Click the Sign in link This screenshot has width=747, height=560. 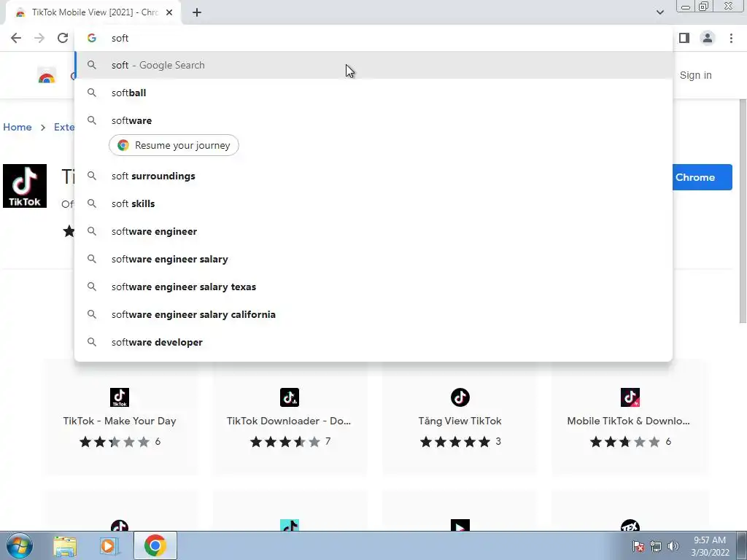pos(695,75)
